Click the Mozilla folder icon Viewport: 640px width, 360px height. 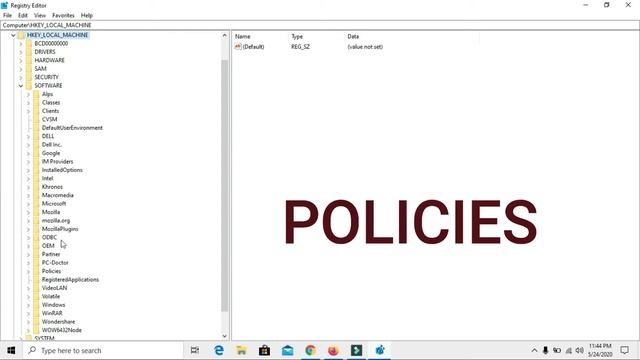pos(37,212)
